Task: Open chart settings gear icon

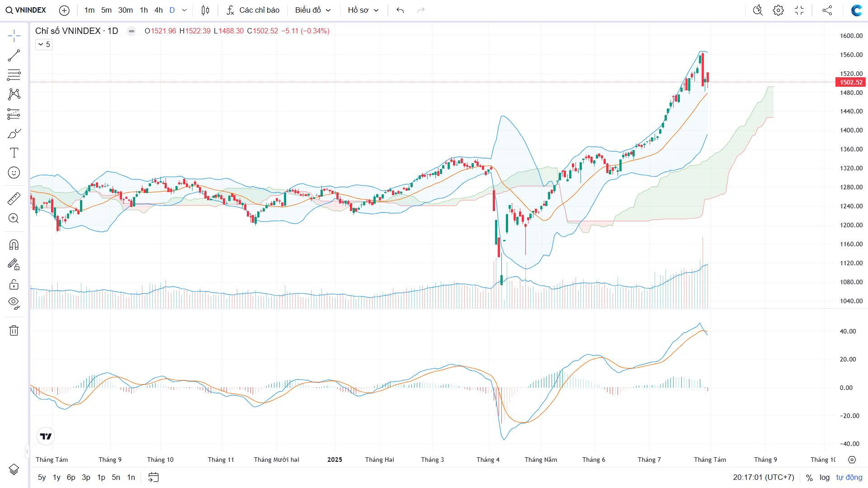Action: (778, 10)
